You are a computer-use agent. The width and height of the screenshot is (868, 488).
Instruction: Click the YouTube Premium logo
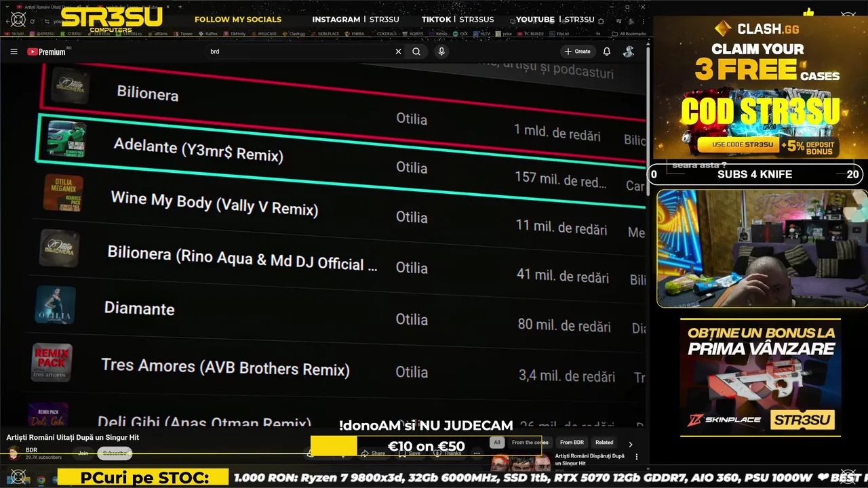coord(47,52)
